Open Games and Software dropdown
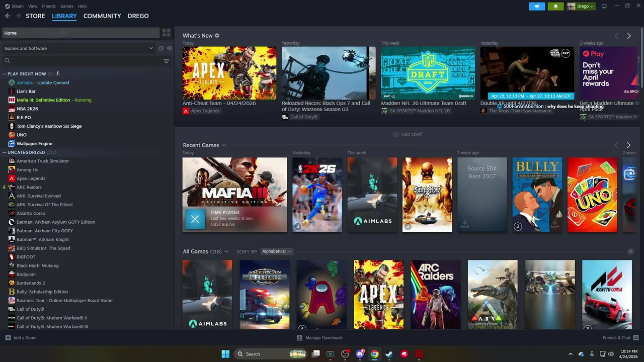 coord(78,48)
